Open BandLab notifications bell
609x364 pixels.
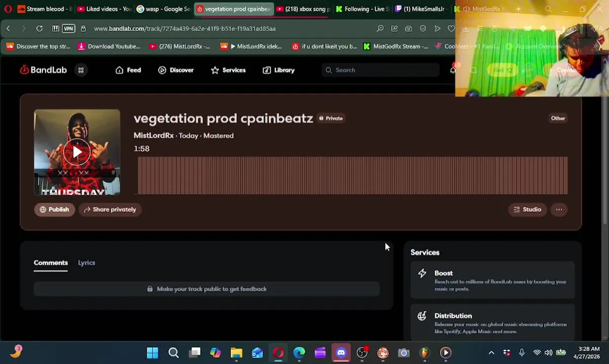pos(453,70)
